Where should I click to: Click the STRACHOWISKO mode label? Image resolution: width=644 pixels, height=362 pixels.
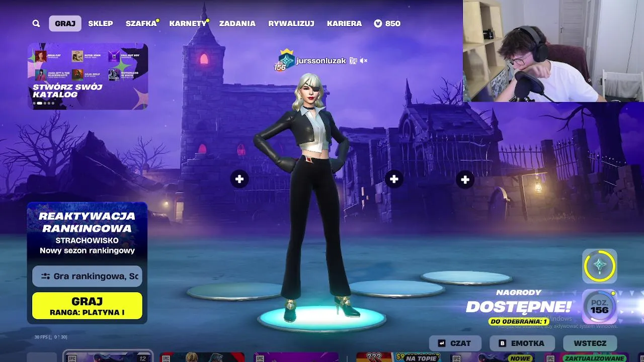87,240
